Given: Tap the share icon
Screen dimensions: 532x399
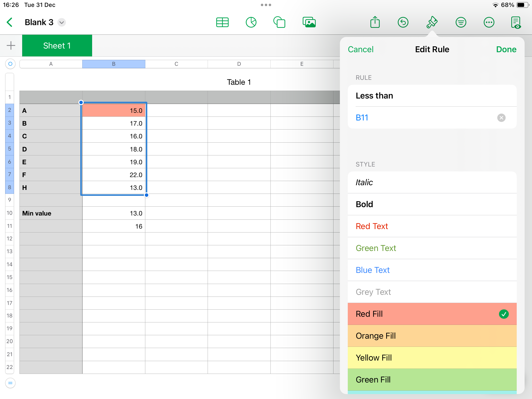Looking at the screenshot, I should click(x=375, y=22).
